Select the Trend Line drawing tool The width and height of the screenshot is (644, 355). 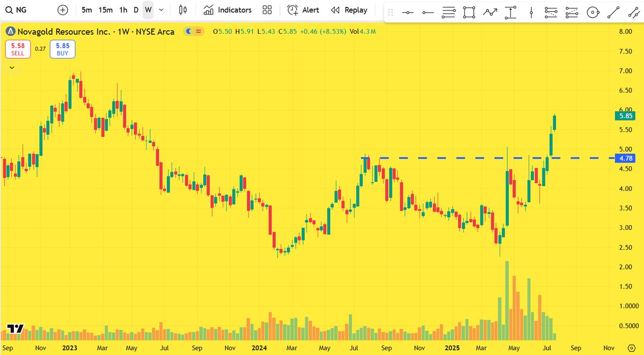coord(613,12)
